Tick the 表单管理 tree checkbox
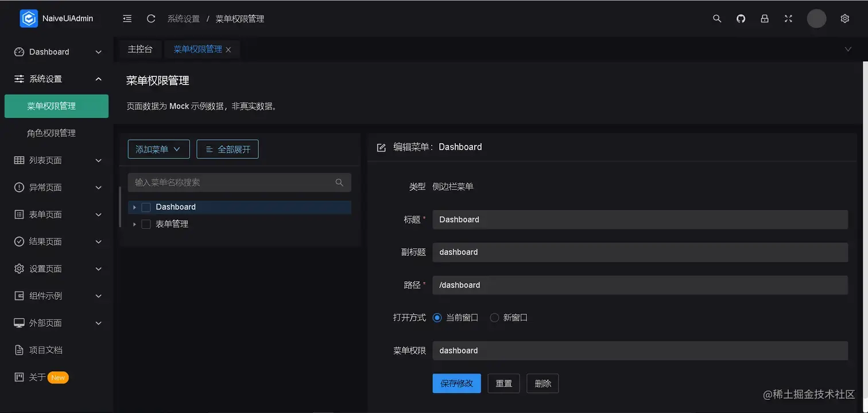868x413 pixels. (146, 224)
